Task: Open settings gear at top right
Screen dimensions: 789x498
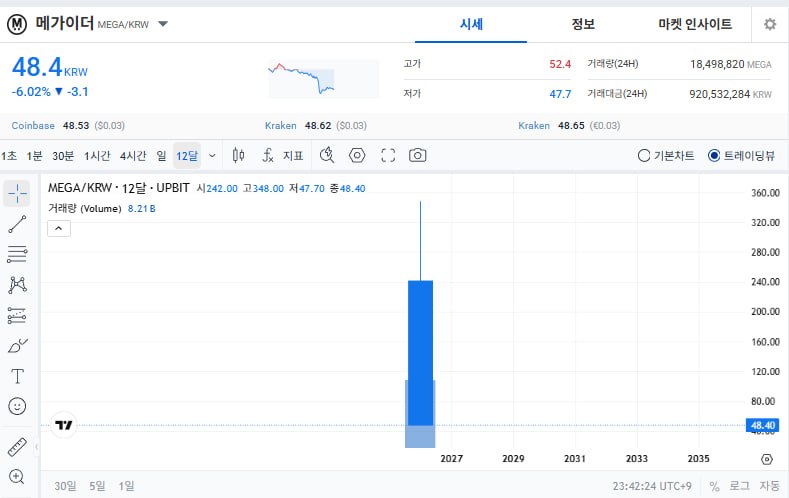Action: (770, 24)
